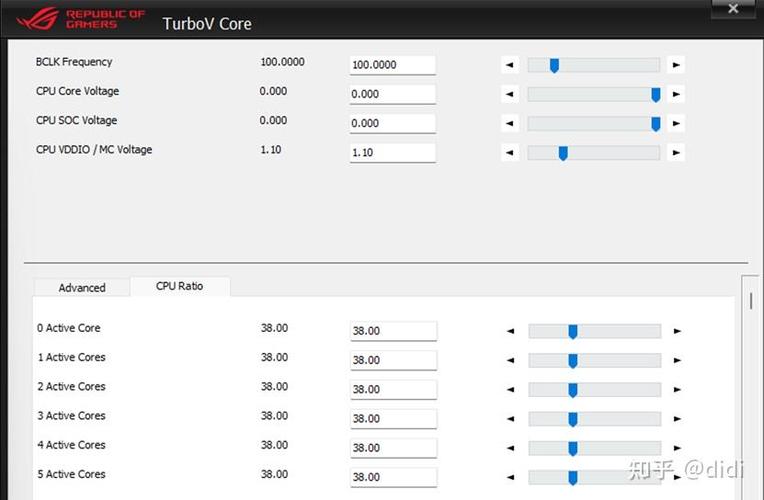Image resolution: width=764 pixels, height=500 pixels.
Task: Focus the CPU Core Voltage input field
Action: coord(392,94)
